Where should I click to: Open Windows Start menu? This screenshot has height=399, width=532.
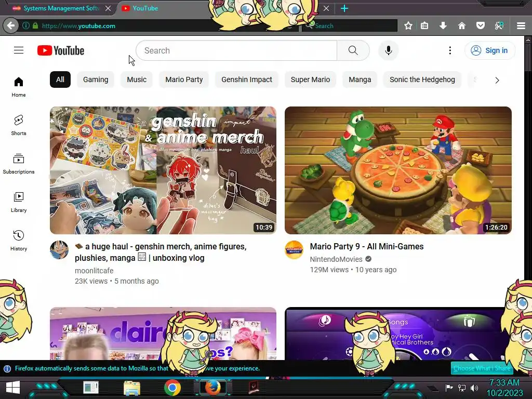point(13,388)
